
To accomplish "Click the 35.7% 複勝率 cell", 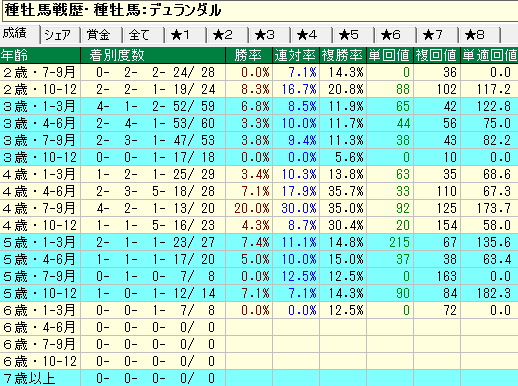I will (343, 191).
